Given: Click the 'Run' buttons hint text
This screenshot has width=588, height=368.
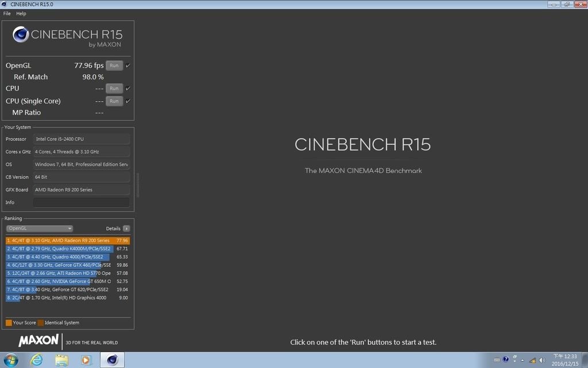Looking at the screenshot, I should pyautogui.click(x=363, y=342).
